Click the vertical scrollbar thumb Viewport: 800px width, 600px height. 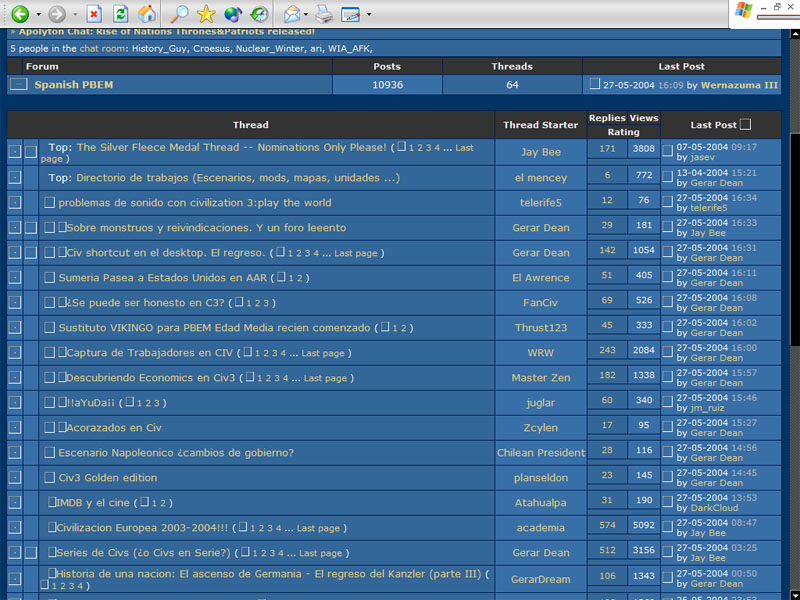[x=794, y=241]
